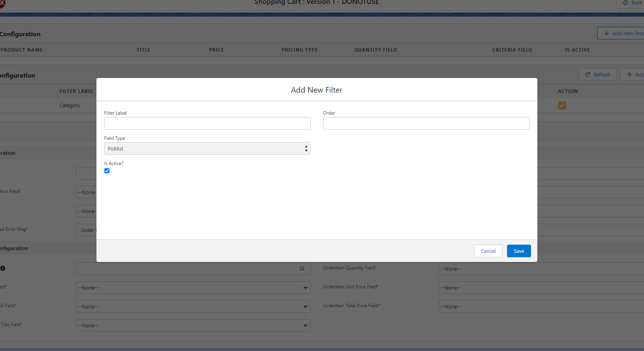Click the Category filter row label
Viewport: 644px width, 351px height.
click(70, 106)
